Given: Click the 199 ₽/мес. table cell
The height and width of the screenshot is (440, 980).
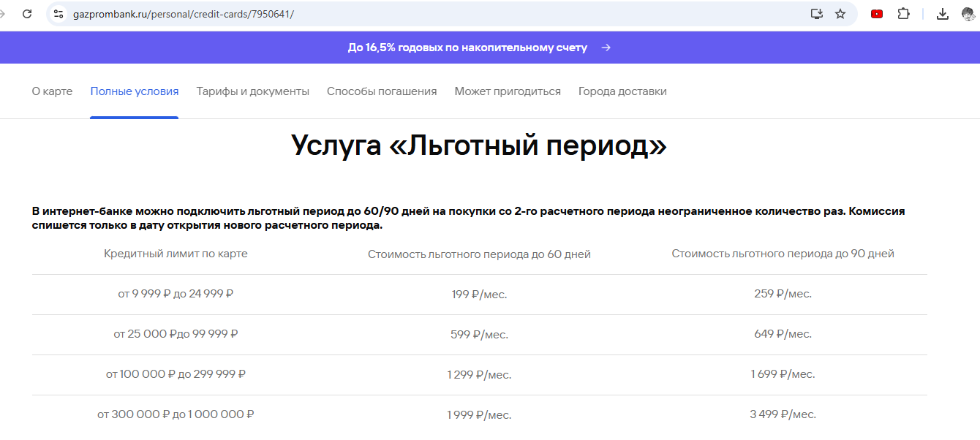Looking at the screenshot, I should click(x=479, y=295).
